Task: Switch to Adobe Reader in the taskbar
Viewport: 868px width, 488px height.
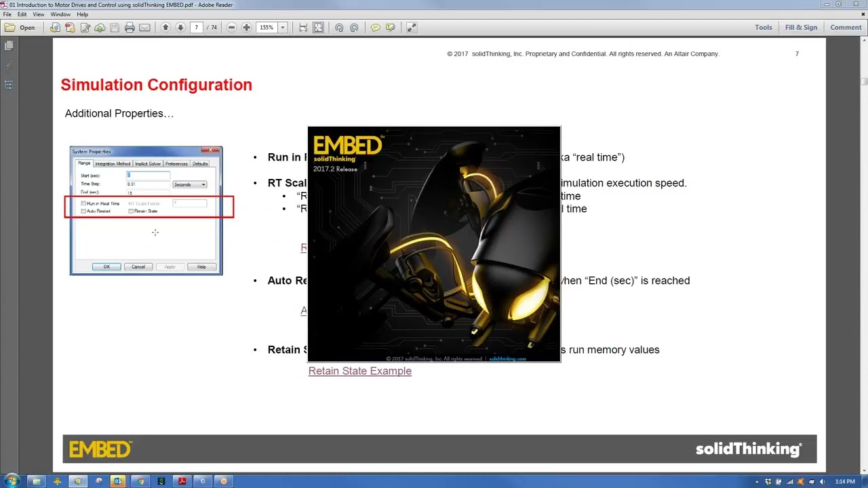Action: (182, 481)
